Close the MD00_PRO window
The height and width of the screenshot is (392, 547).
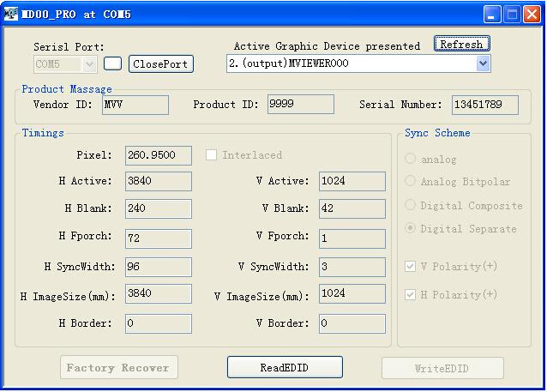(532, 14)
